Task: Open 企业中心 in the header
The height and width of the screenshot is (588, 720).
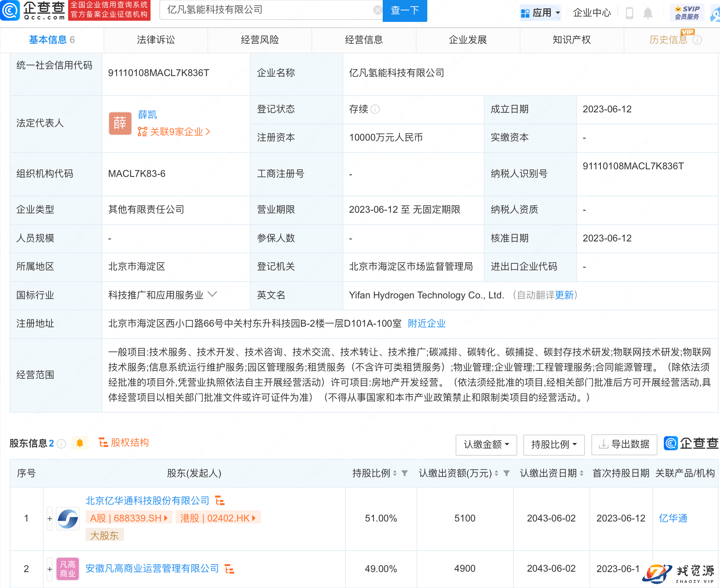Action: point(592,13)
